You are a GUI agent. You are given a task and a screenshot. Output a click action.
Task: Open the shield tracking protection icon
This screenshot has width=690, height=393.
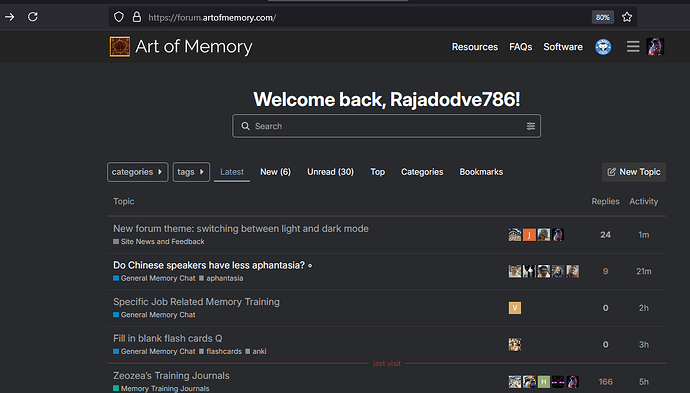point(119,17)
